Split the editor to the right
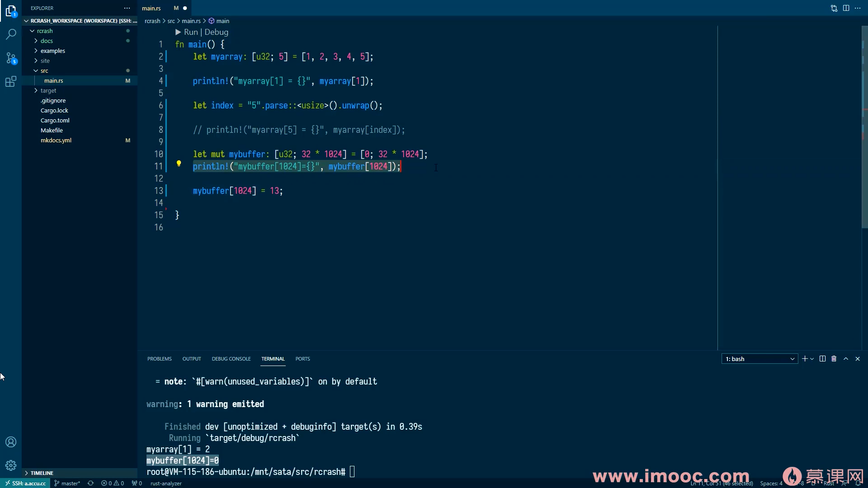Screen dimensions: 868x488 (x=846, y=8)
